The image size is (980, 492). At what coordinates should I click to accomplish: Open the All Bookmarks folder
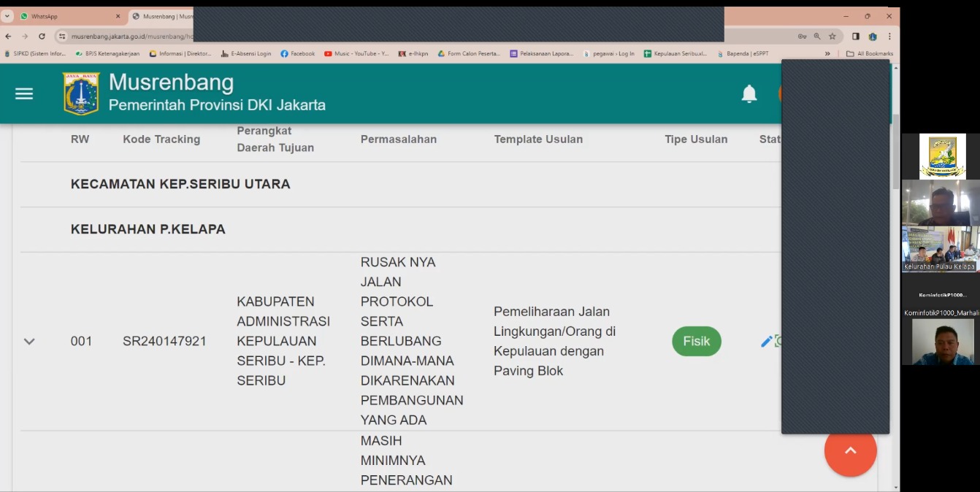(870, 53)
